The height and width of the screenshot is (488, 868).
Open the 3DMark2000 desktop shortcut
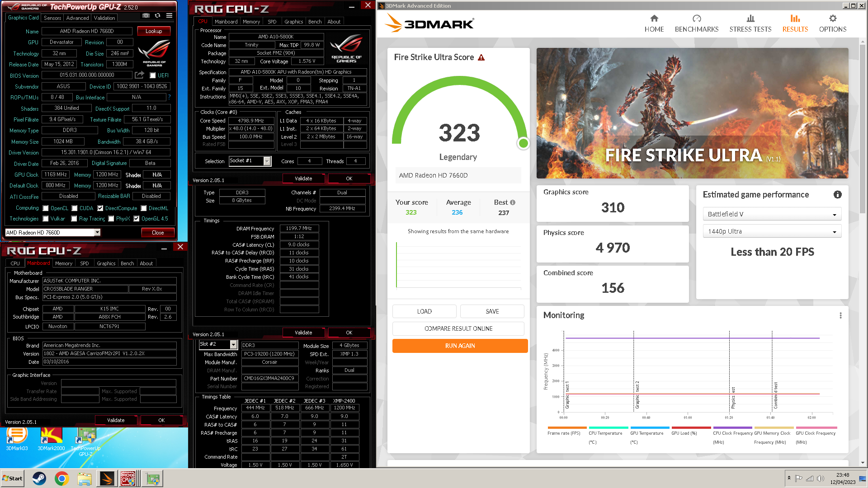click(x=51, y=439)
